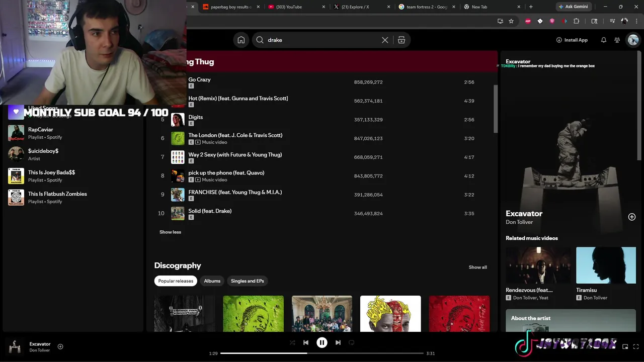
Task: Open Tiramisu music video thumbnail
Action: (606, 265)
